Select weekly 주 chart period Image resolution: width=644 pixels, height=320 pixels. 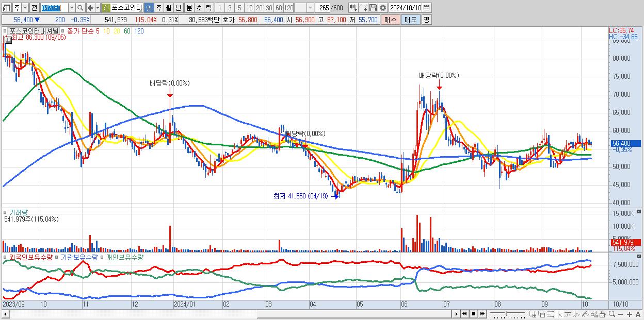click(158, 8)
